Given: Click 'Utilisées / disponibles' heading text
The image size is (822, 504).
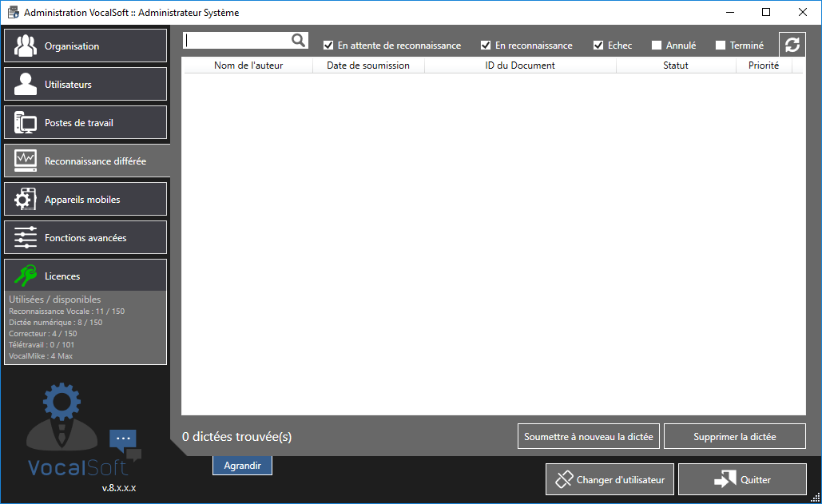Looking at the screenshot, I should point(54,300).
